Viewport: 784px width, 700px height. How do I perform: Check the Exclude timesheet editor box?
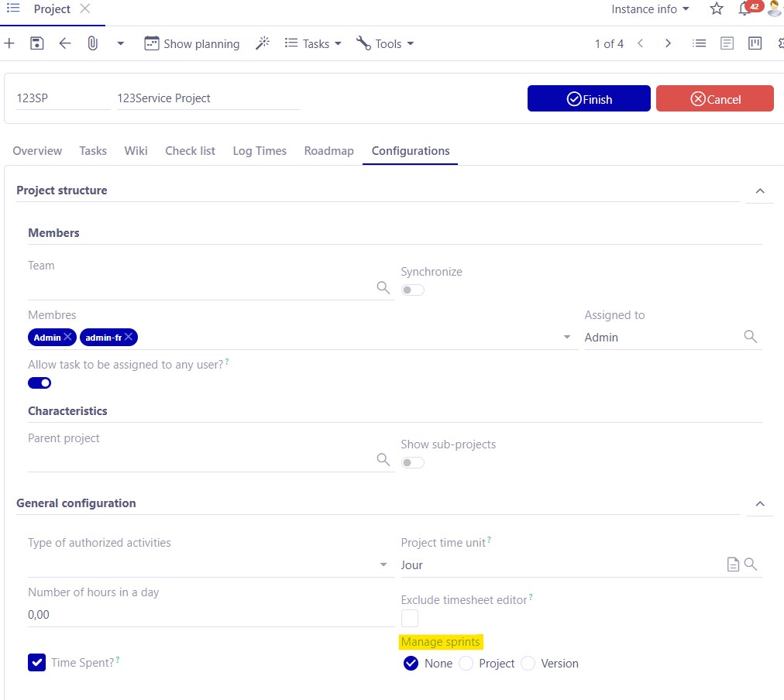[408, 618]
